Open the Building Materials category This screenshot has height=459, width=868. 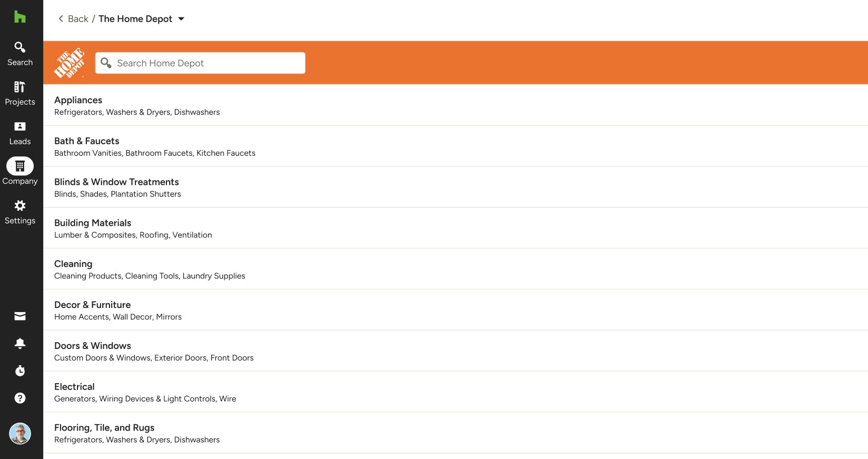(x=456, y=228)
